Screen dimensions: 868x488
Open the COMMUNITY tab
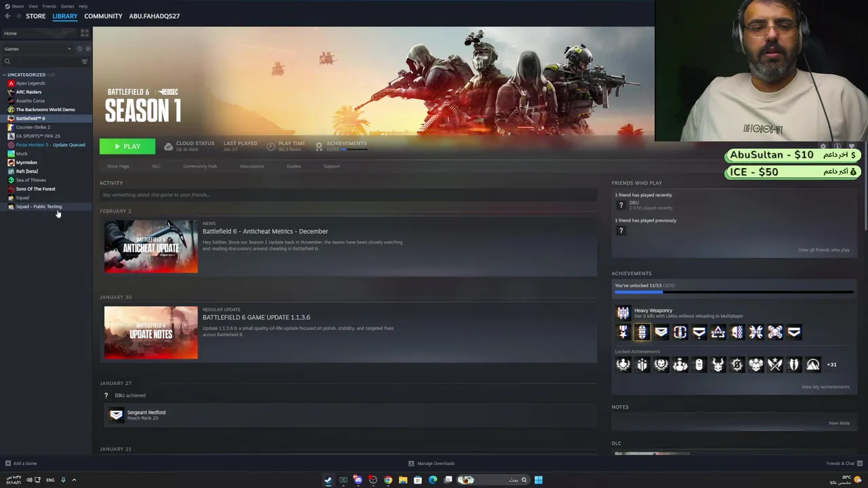point(103,16)
